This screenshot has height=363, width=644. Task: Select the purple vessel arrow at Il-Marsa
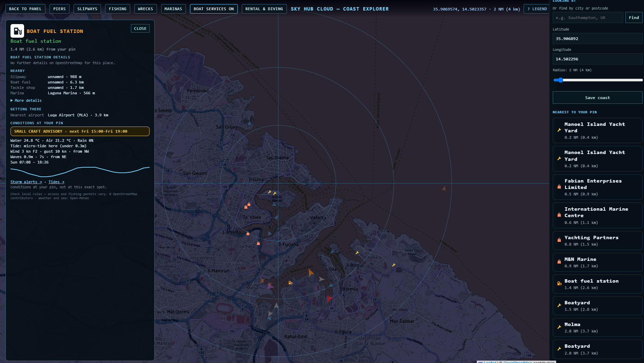coord(270,286)
